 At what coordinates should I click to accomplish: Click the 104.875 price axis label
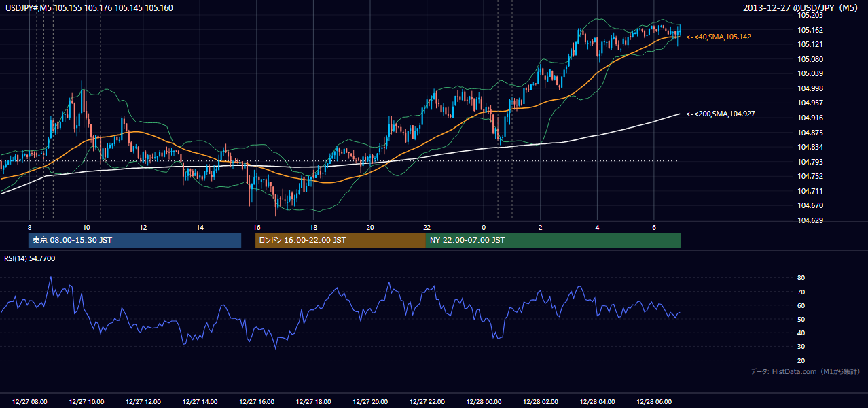click(810, 133)
